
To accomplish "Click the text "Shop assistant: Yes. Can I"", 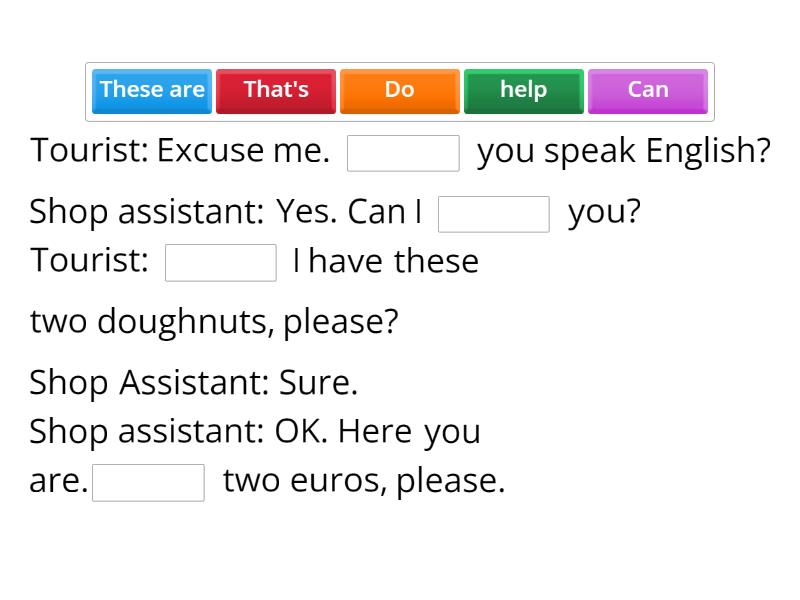I will 226,212.
